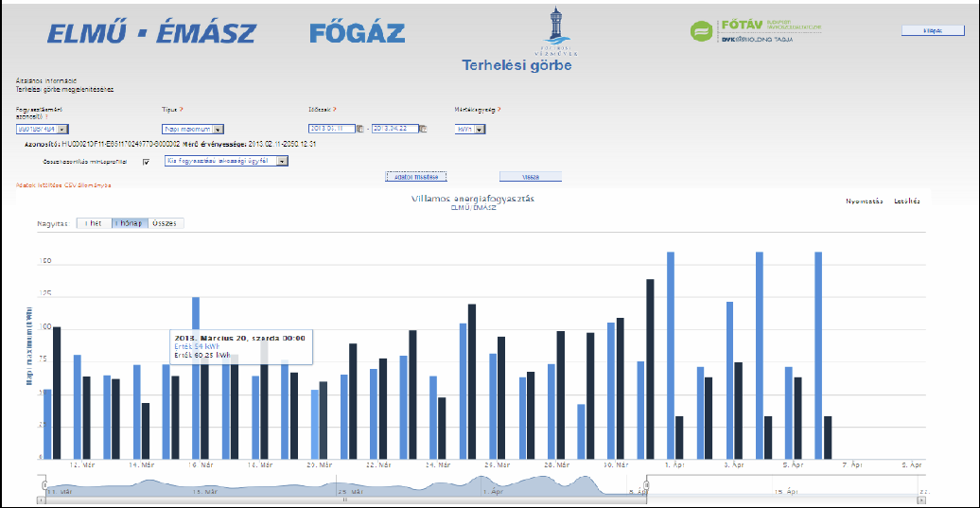Viewport: 980px width, 508px height.
Task: Select the 1 hónap zoom tab
Action: click(130, 223)
